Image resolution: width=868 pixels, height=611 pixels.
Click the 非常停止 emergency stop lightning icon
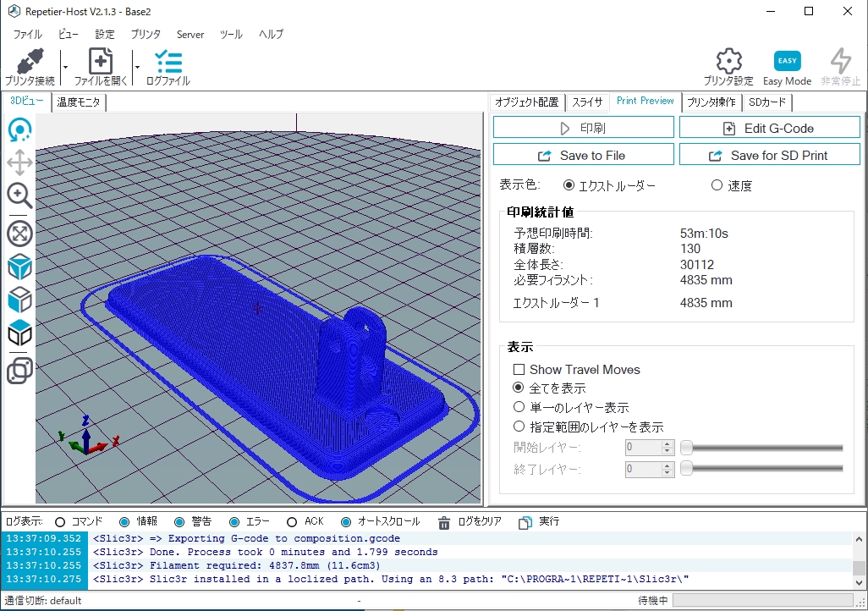pyautogui.click(x=840, y=61)
